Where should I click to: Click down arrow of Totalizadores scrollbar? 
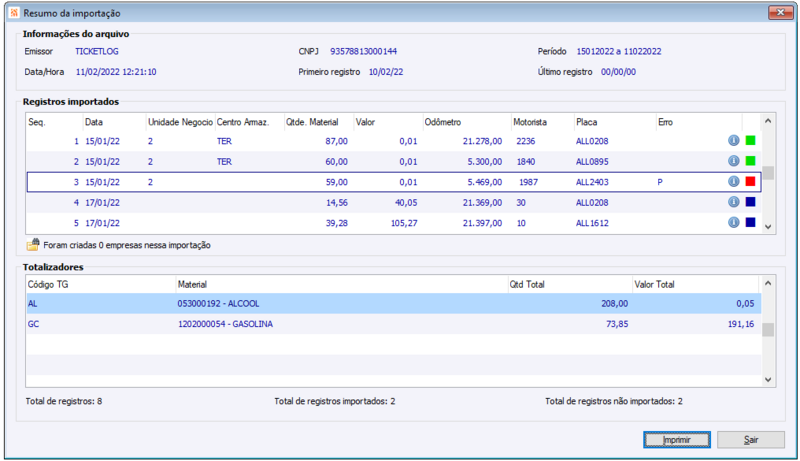pos(768,380)
